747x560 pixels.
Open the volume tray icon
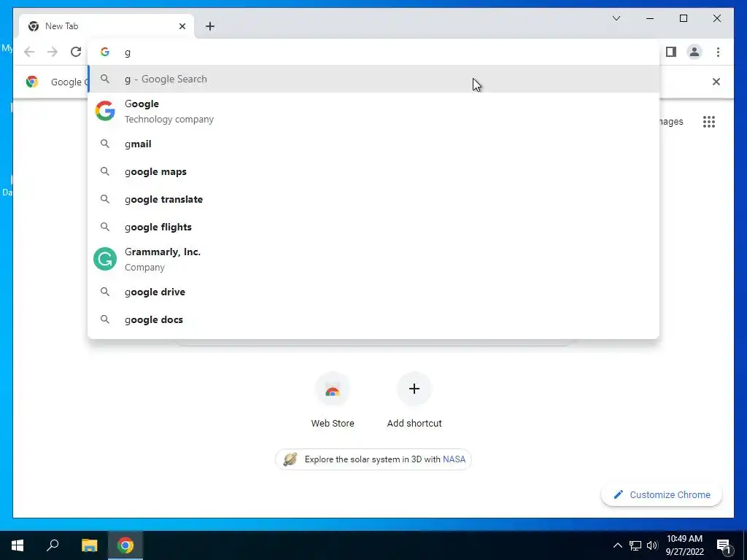pos(652,545)
